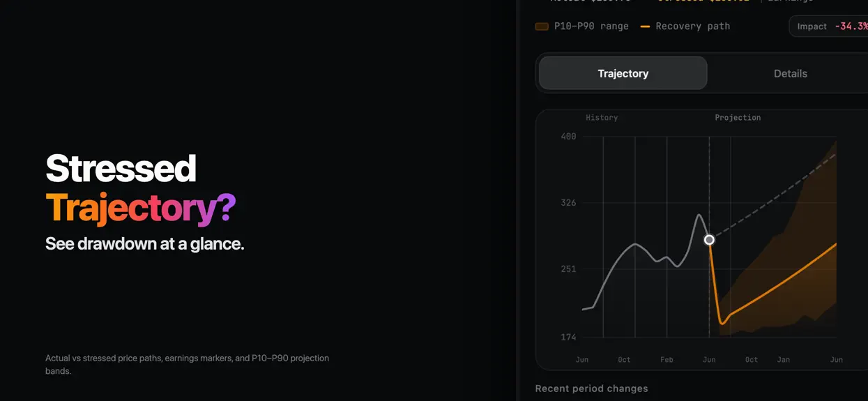The image size is (868, 401).
Task: Click the gradient Trajectory? headline
Action: (x=141, y=208)
